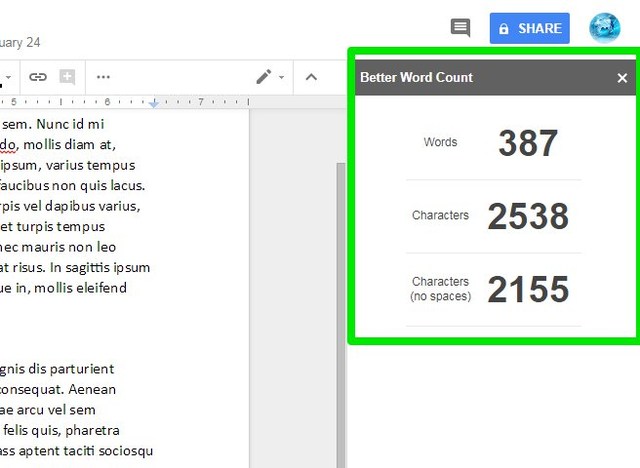Click the insert link icon
640x468 pixels.
point(38,77)
